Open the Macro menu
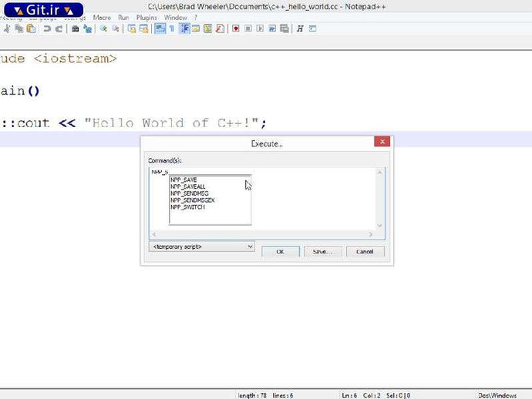Viewport: 532px width, 399px height. [102, 17]
